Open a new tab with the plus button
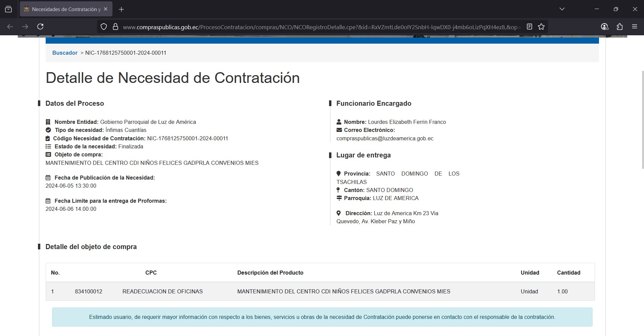644x336 pixels. (122, 9)
